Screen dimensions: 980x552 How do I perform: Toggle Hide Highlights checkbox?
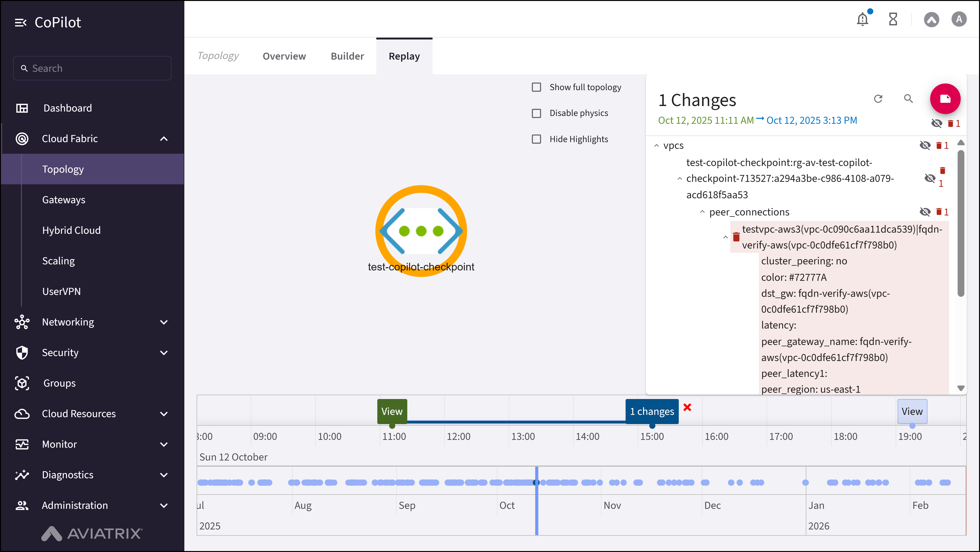(536, 139)
